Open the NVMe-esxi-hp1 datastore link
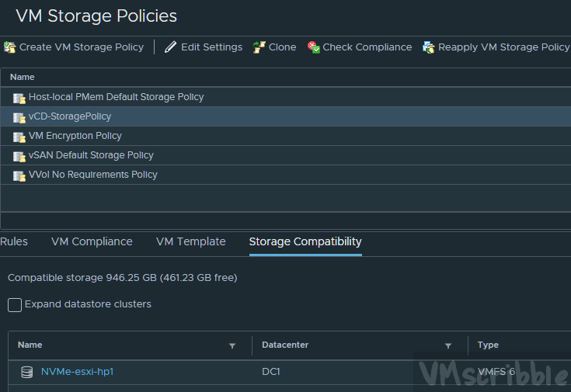This screenshot has height=392, width=571. [x=77, y=372]
